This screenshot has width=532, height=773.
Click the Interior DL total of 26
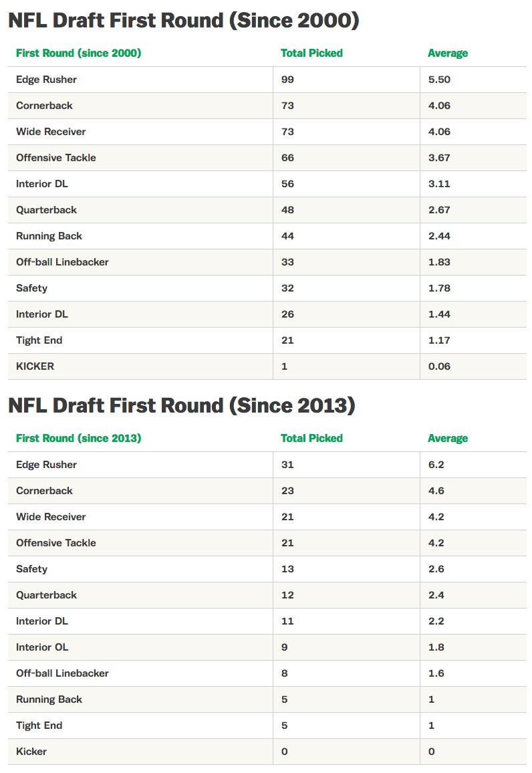287,314
